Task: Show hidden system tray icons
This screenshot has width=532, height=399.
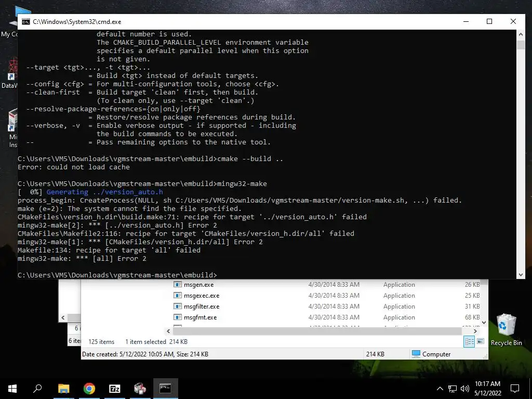Action: [x=440, y=389]
